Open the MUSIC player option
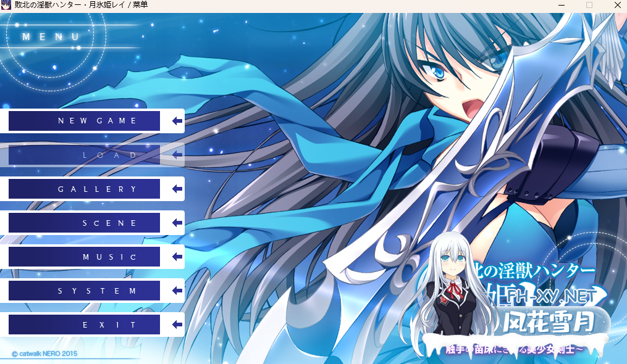Image resolution: width=627 pixels, height=364 pixels. 85,257
